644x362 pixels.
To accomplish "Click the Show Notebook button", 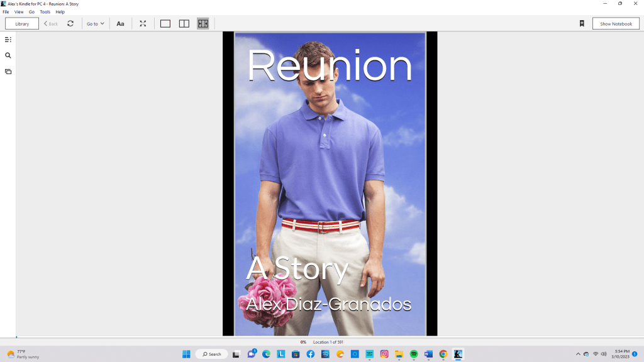I will coord(616,24).
